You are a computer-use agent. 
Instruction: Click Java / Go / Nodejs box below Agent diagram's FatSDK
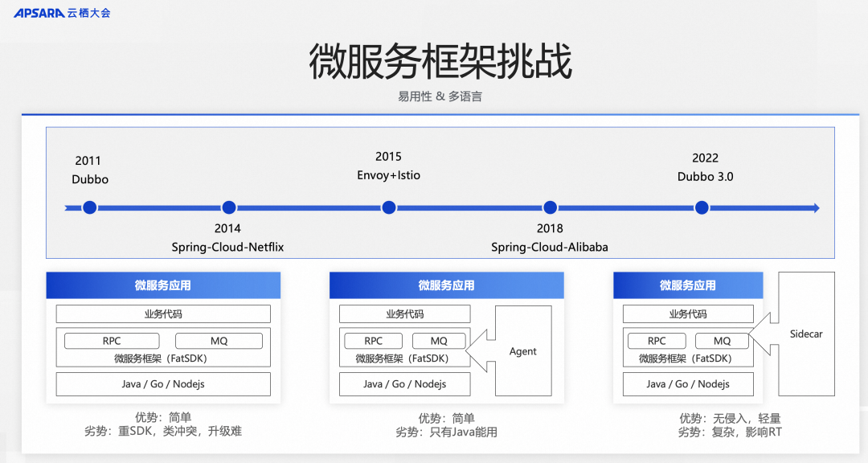pyautogui.click(x=404, y=384)
